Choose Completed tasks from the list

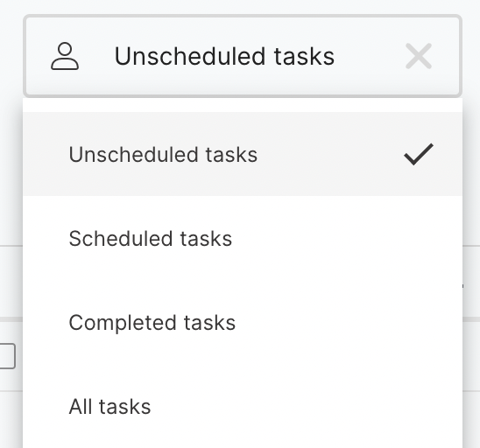(x=243, y=322)
